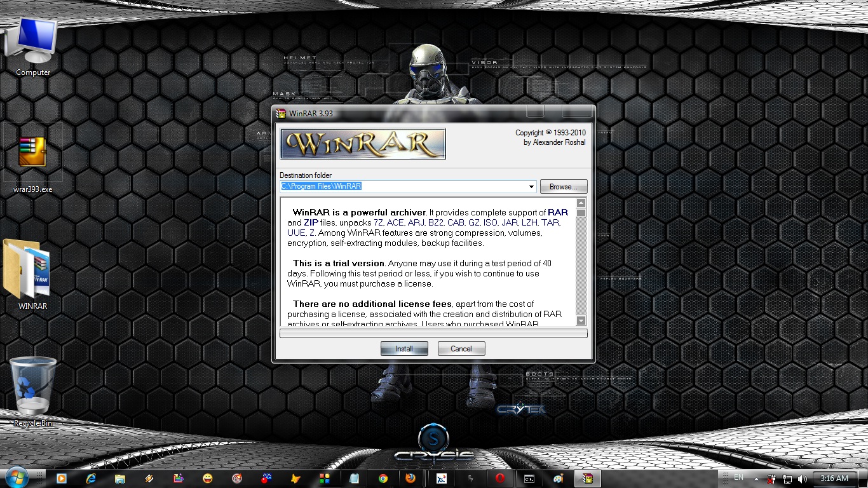Click the 'WinRAR 3.93' title bar text
The width and height of the screenshot is (868, 488).
[311, 114]
